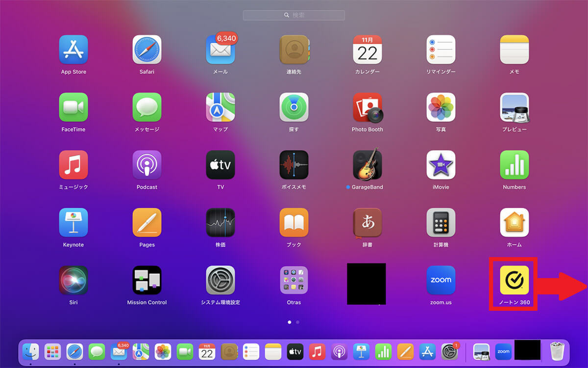Screen dimensions: 588x368
Task: Open メッセージ app in the Launchpad grid
Action: point(147,107)
